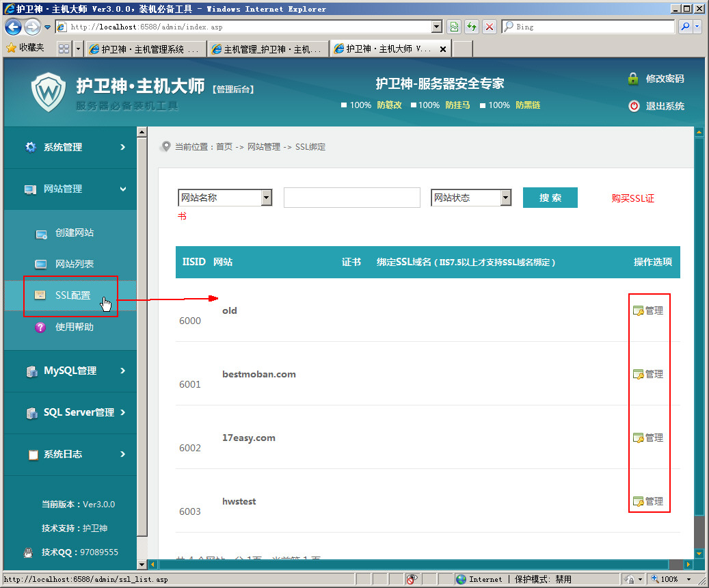Click the compatibility view icon
This screenshot has width=709, height=588.
[x=454, y=27]
